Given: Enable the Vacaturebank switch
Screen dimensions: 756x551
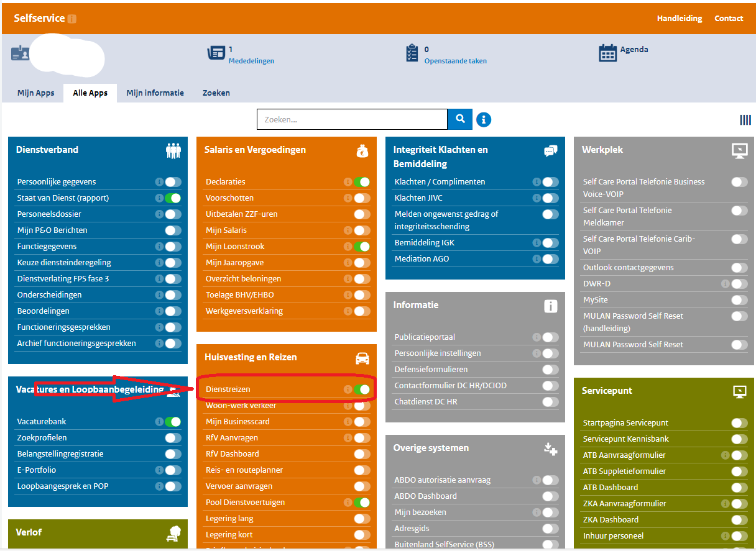Looking at the screenshot, I should (173, 422).
